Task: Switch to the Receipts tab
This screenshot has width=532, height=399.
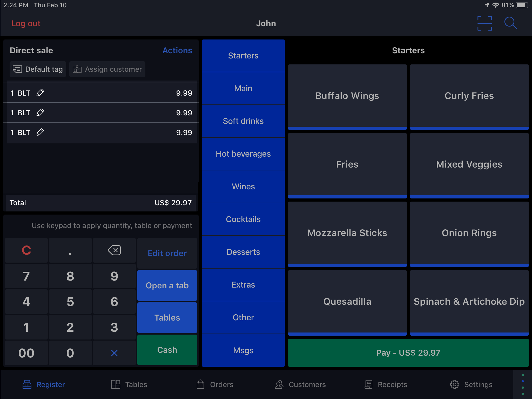Action: coord(386,384)
